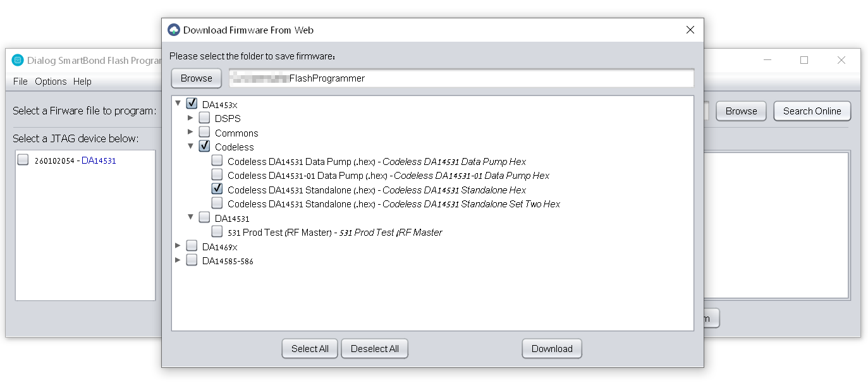Expand the DSPS tree node

[191, 118]
